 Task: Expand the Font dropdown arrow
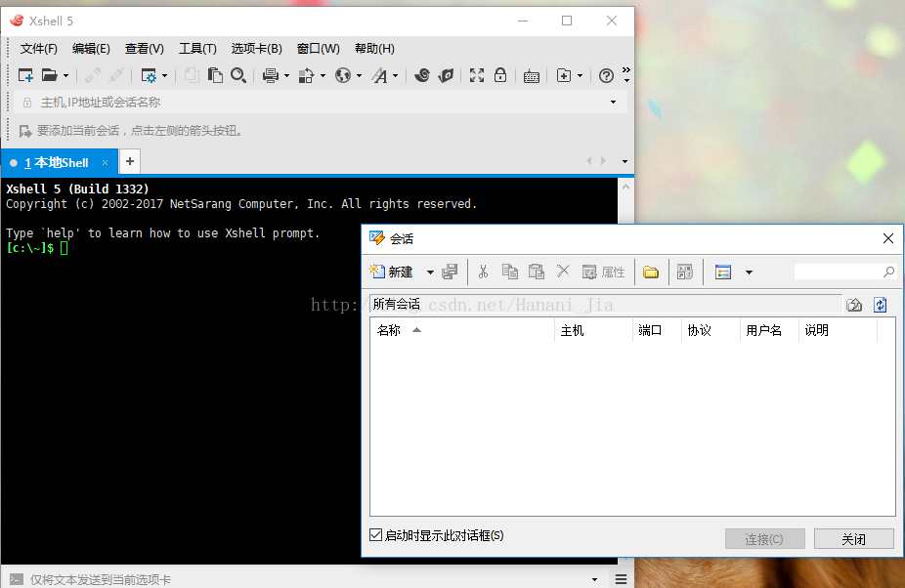(396, 75)
